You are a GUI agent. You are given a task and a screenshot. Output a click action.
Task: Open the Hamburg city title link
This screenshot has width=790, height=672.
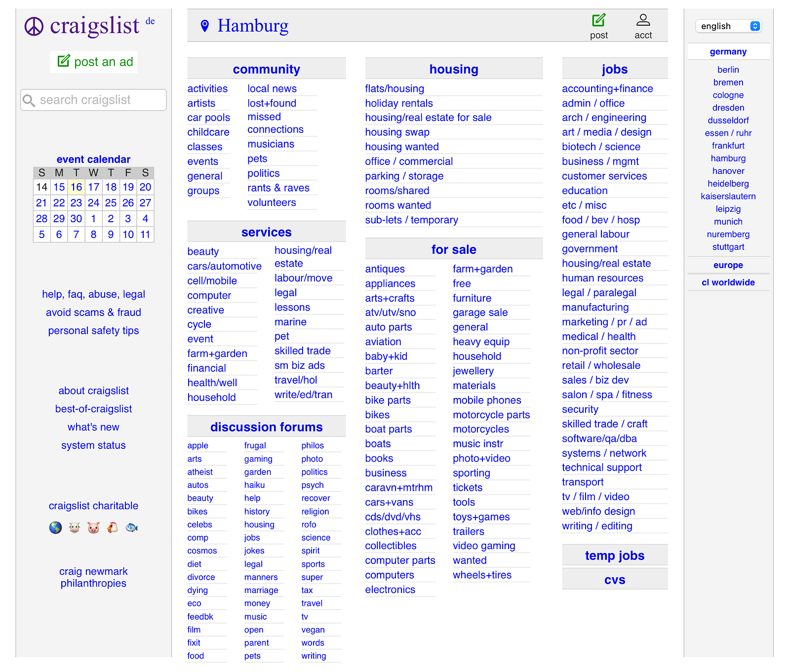tap(253, 26)
